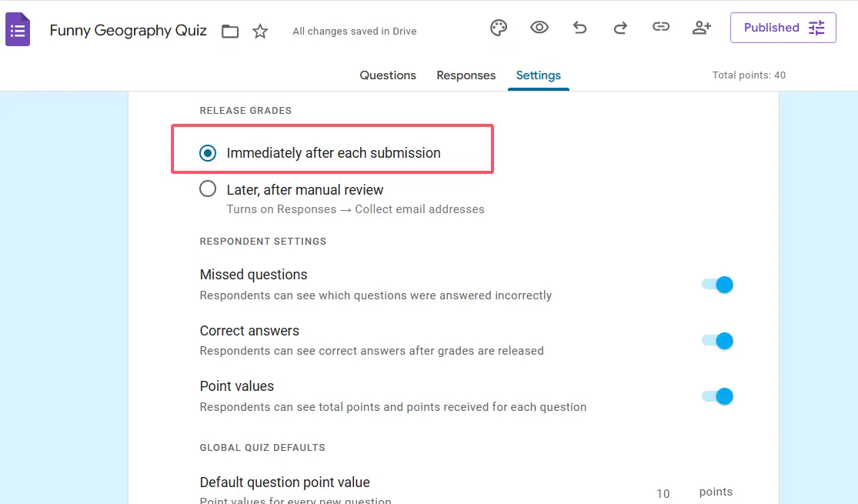Image resolution: width=858 pixels, height=504 pixels.
Task: Switch to the Questions tab
Action: 388,75
